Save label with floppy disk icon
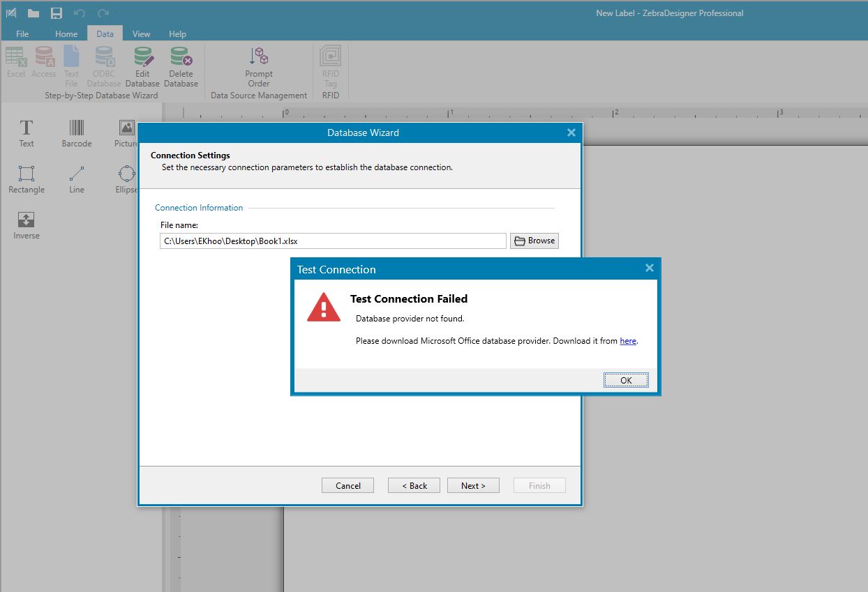 click(57, 13)
